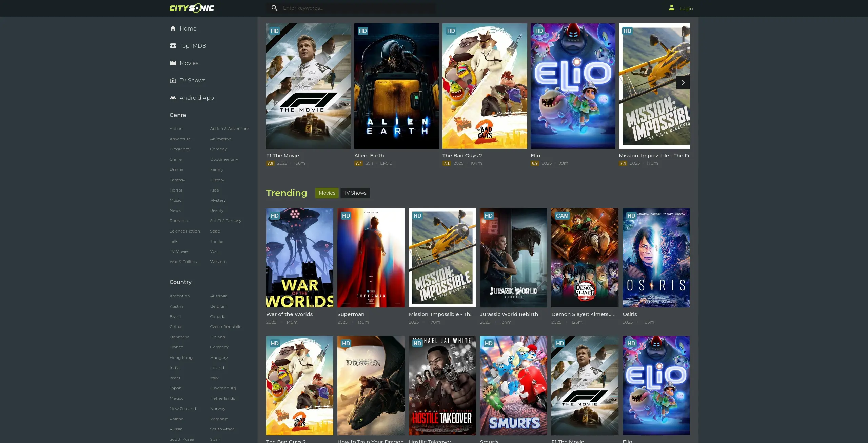Select the War & Politics genre
Image resolution: width=868 pixels, height=443 pixels.
click(x=183, y=262)
